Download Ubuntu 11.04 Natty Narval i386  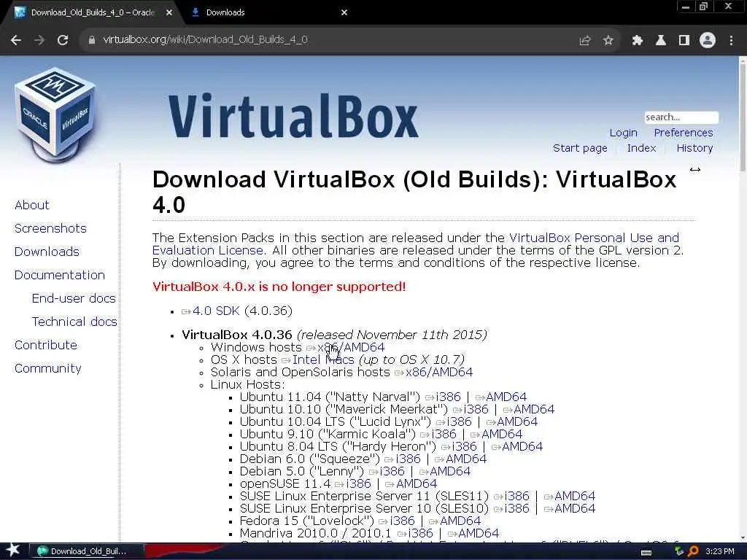click(x=443, y=397)
